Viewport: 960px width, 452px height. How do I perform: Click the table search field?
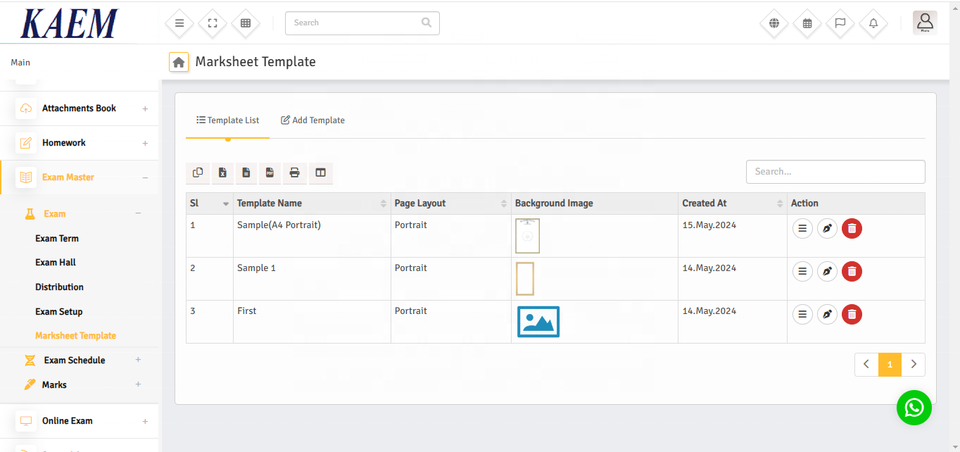pos(835,172)
